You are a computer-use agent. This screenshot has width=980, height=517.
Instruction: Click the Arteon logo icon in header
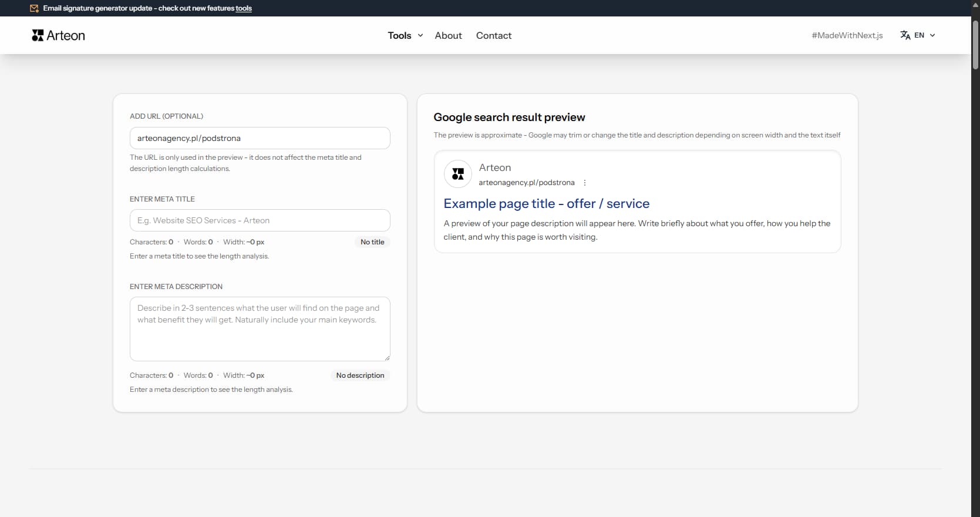point(38,35)
